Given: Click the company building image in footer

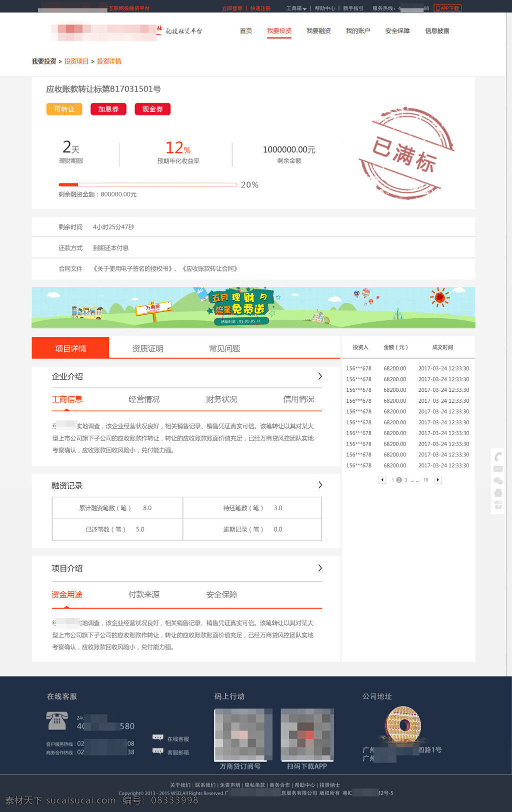Looking at the screenshot, I should coord(403,725).
